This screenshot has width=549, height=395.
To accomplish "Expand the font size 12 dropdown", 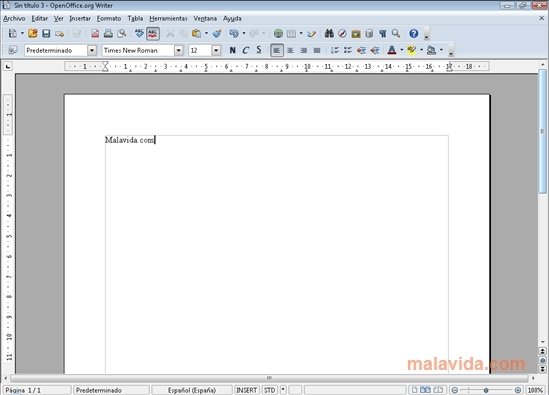I will (x=216, y=50).
